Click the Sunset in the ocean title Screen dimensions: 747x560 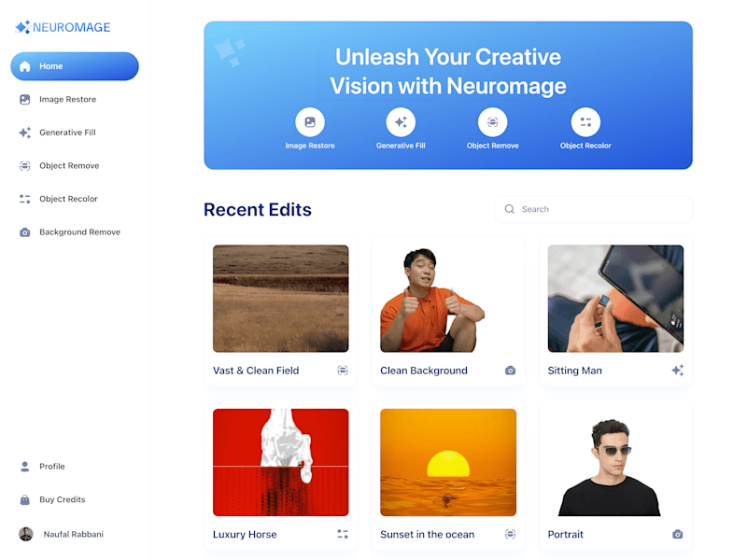(428, 534)
